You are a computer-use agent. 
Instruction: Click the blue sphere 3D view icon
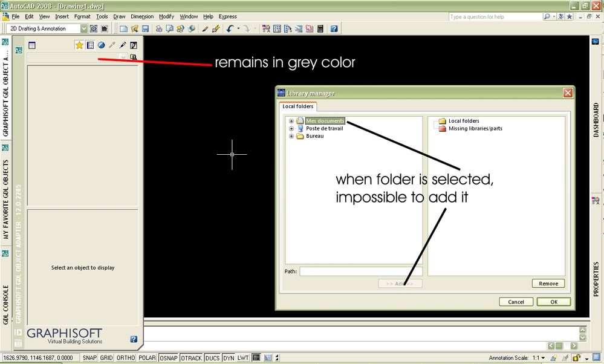pos(101,45)
